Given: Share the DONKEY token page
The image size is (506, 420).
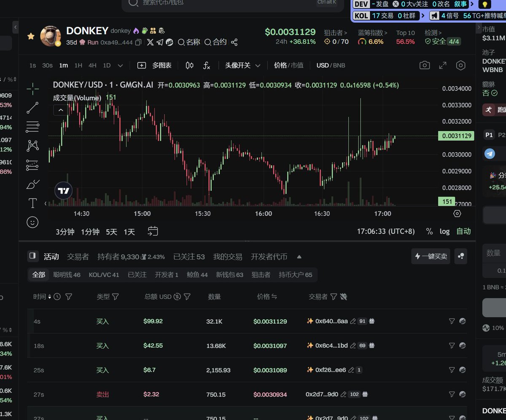Looking at the screenshot, I should pos(234,42).
